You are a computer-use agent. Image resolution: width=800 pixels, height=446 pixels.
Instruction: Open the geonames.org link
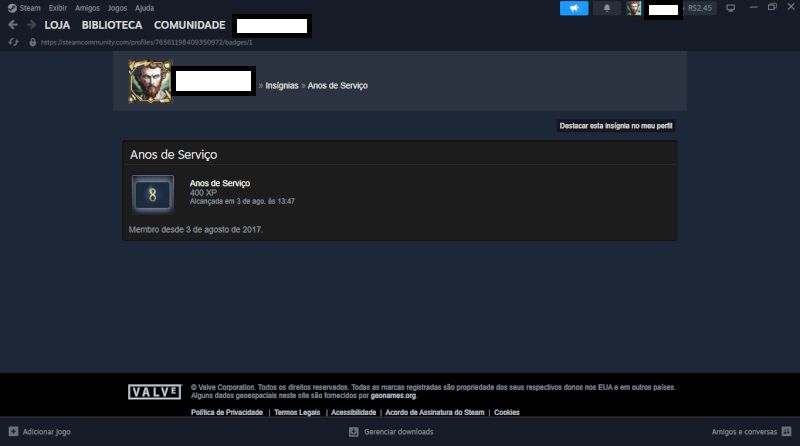[393, 396]
